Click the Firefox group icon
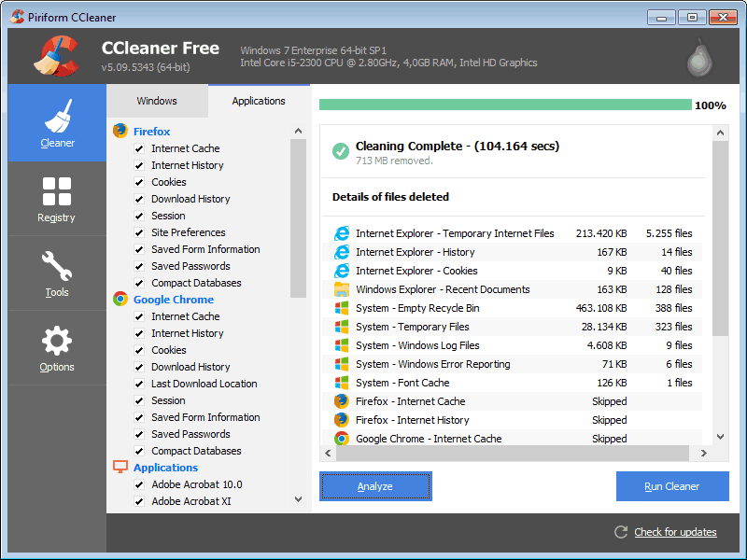This screenshot has height=560, width=747. [x=120, y=131]
